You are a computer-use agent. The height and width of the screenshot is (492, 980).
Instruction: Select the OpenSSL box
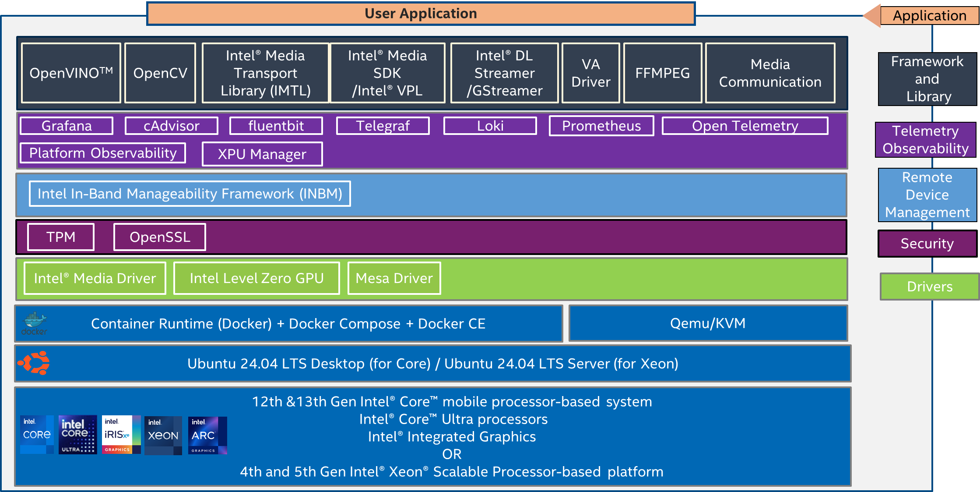160,237
